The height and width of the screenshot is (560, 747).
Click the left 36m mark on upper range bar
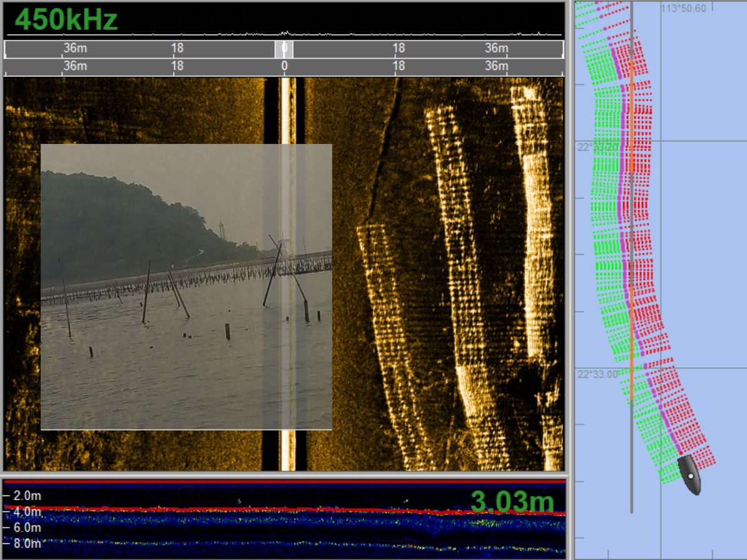tap(75, 48)
